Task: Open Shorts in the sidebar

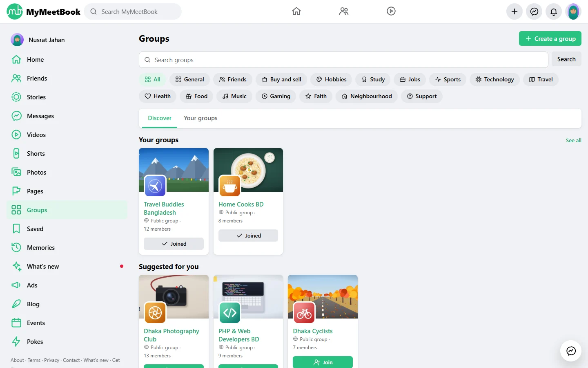Action: click(x=67, y=154)
